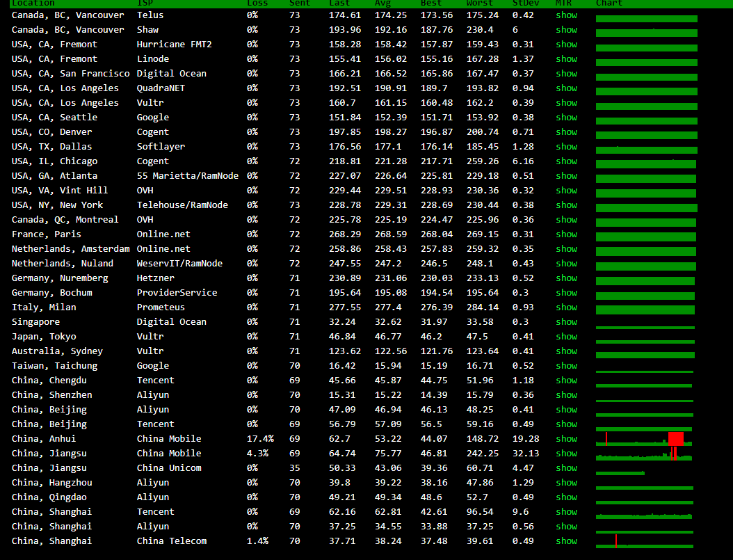The image size is (733, 560).
Task: Open MTR show link for Hurricane FMT2 Fremont
Action: coord(566,44)
